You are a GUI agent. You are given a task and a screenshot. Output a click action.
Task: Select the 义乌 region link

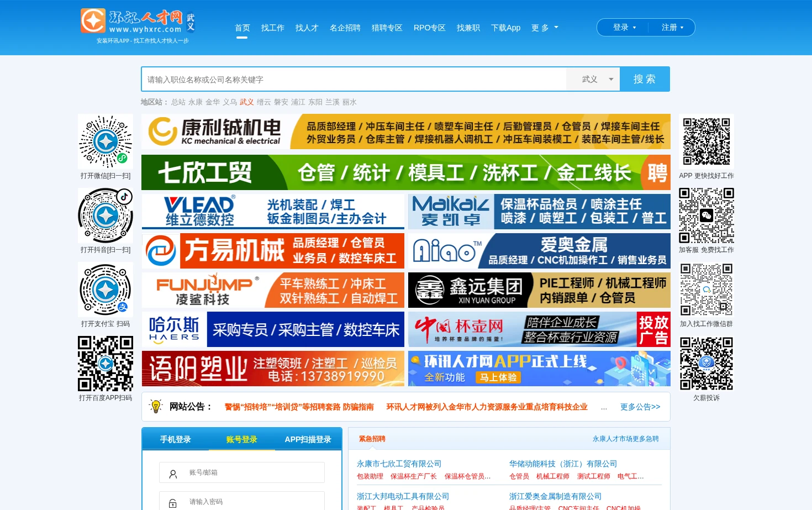coord(230,102)
